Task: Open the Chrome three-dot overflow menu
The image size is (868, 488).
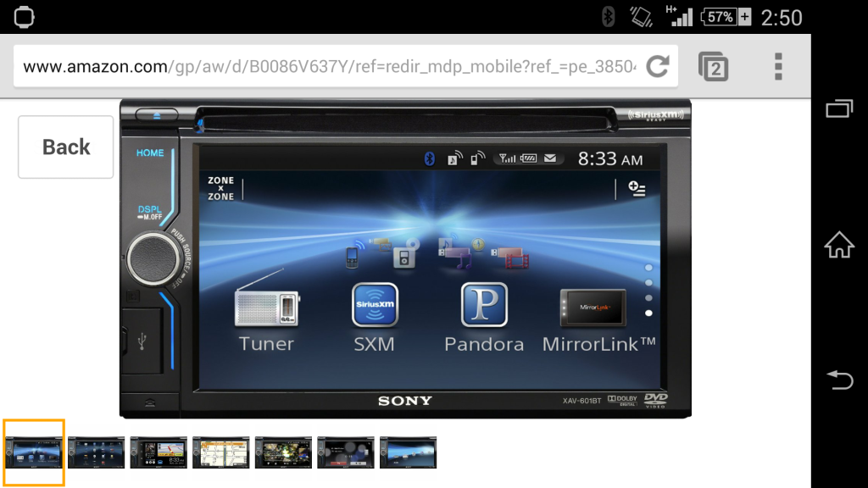Action: pos(778,66)
